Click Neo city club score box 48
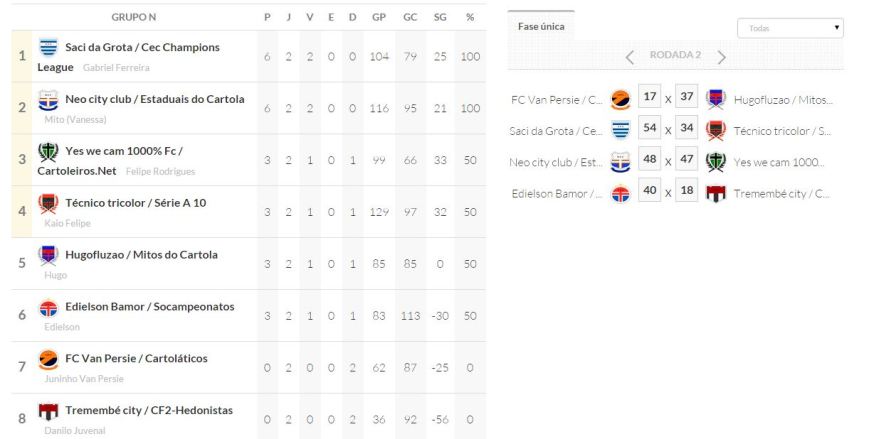 click(x=649, y=162)
